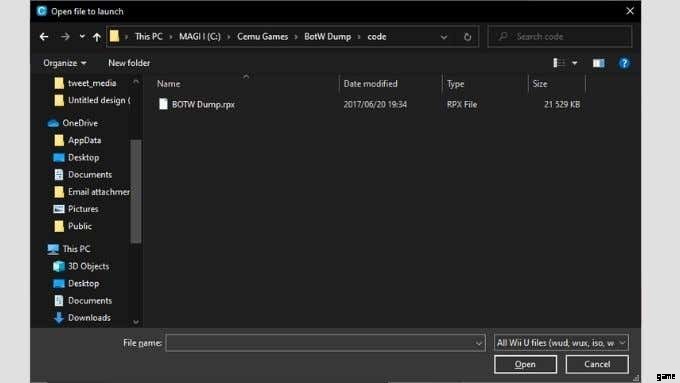Open the view options dropdown arrow
This screenshot has height=383, width=680.
coord(575,63)
